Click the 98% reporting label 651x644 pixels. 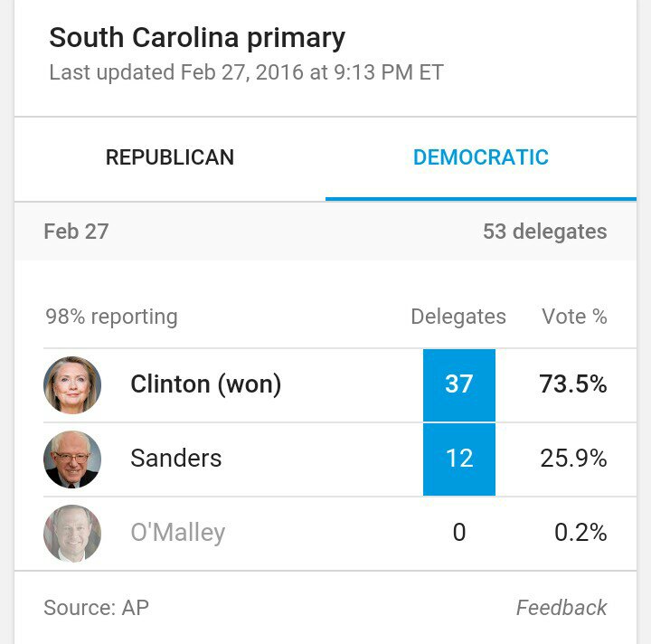pyautogui.click(x=111, y=317)
